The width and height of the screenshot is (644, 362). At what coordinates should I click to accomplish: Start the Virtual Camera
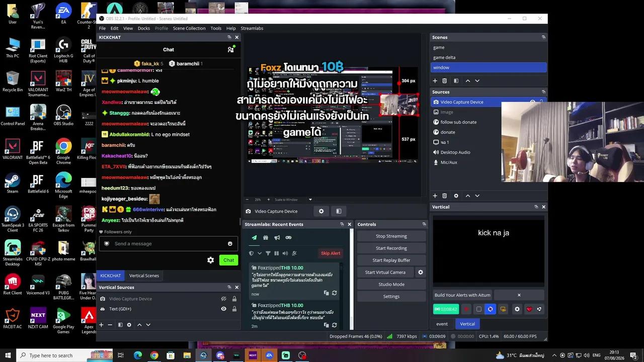(385, 273)
